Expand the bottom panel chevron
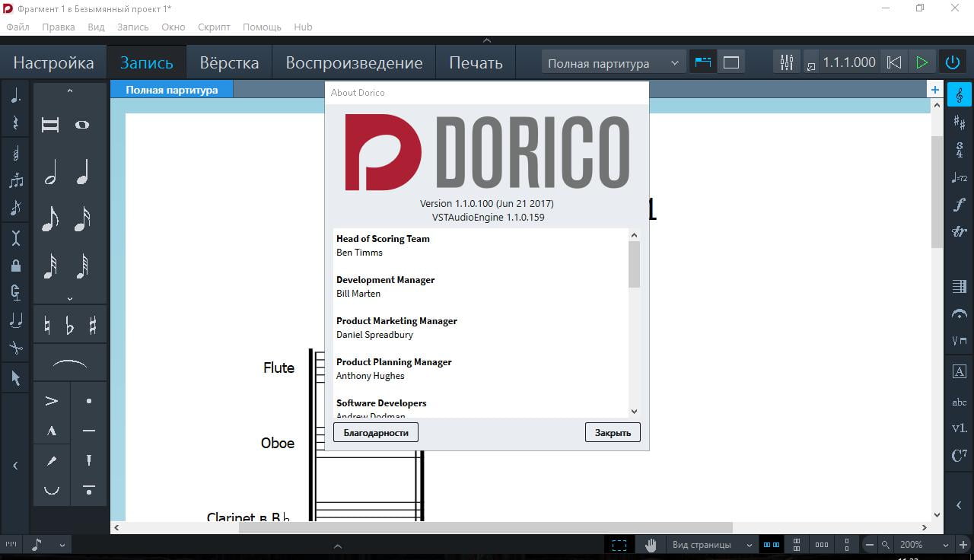 coord(338,546)
